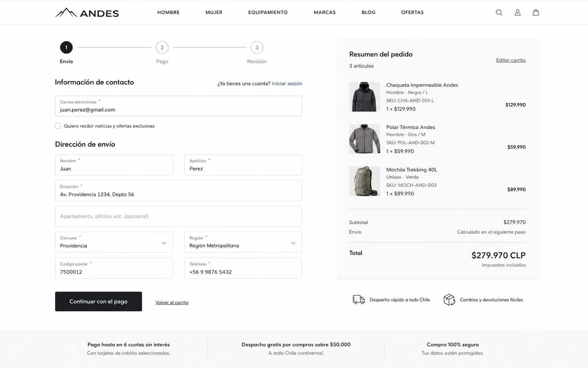Open the Editar carrito link

511,60
